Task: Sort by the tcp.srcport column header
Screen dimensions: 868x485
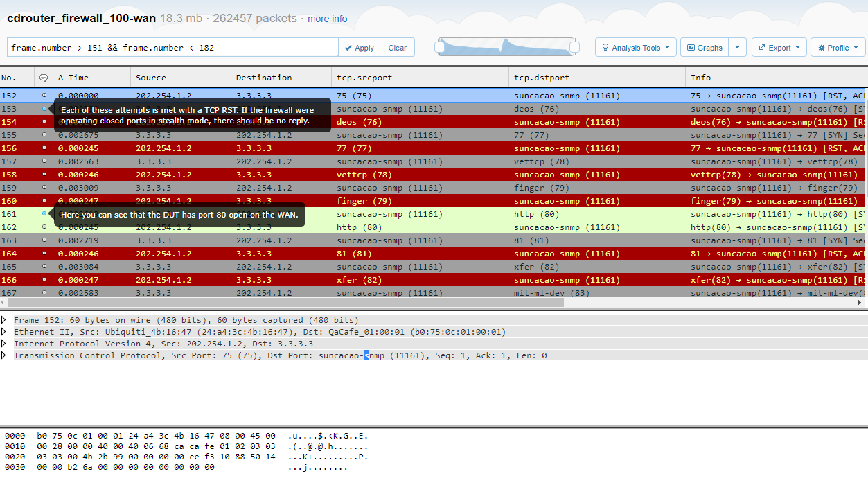Action: pos(420,78)
